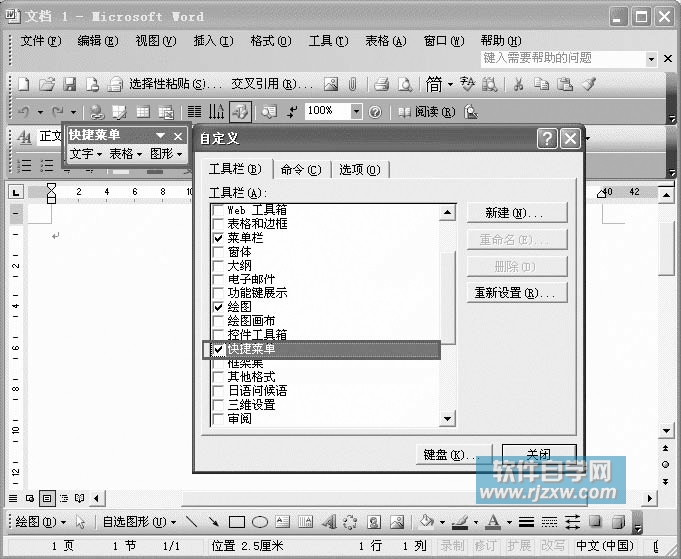The image size is (681, 559).
Task: Open Print Preview magnifier icon
Action: (405, 84)
